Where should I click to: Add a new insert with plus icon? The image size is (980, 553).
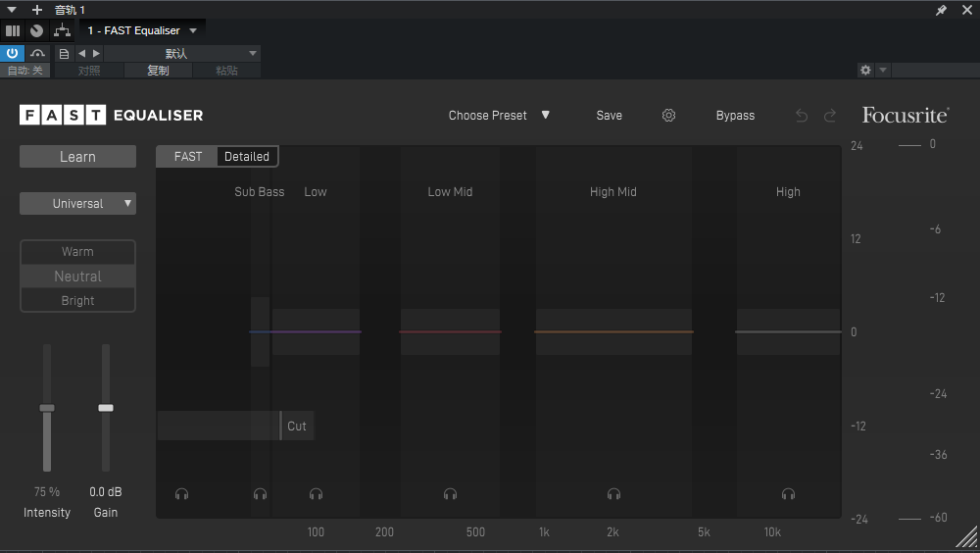click(x=37, y=10)
